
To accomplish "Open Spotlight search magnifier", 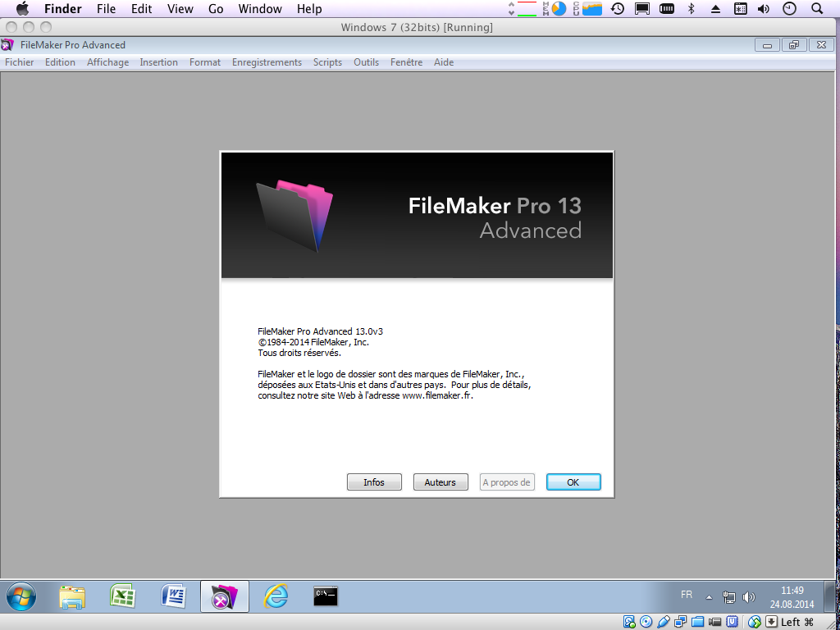I will [x=817, y=8].
